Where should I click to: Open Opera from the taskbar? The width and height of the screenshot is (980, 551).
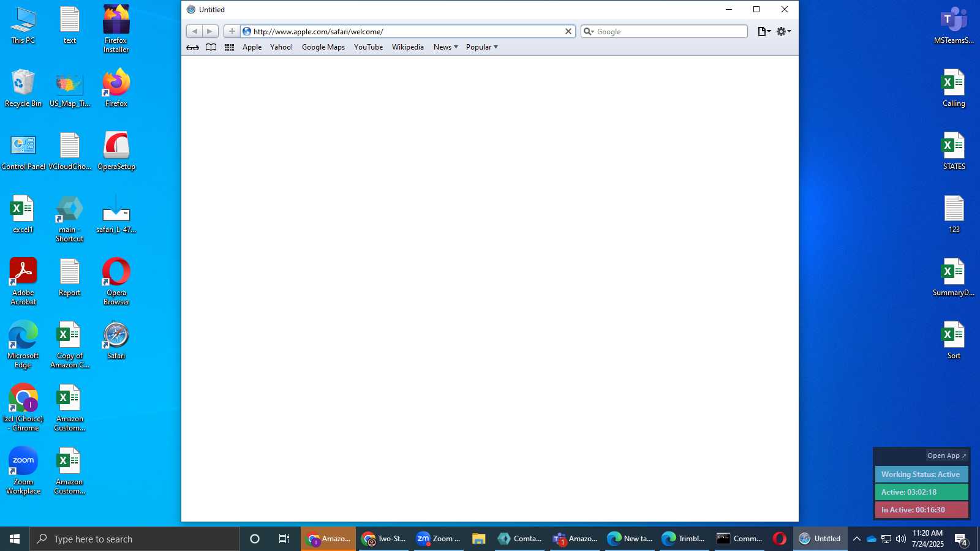pos(779,539)
